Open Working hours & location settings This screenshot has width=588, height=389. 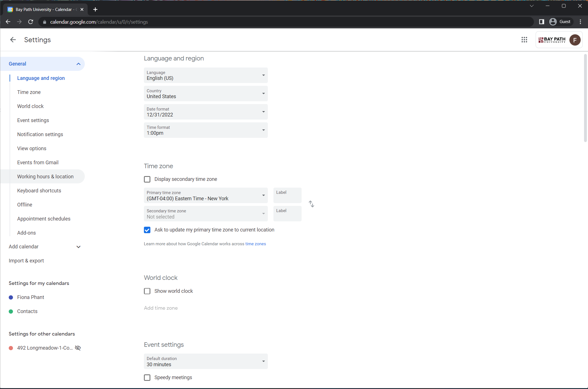tap(45, 177)
